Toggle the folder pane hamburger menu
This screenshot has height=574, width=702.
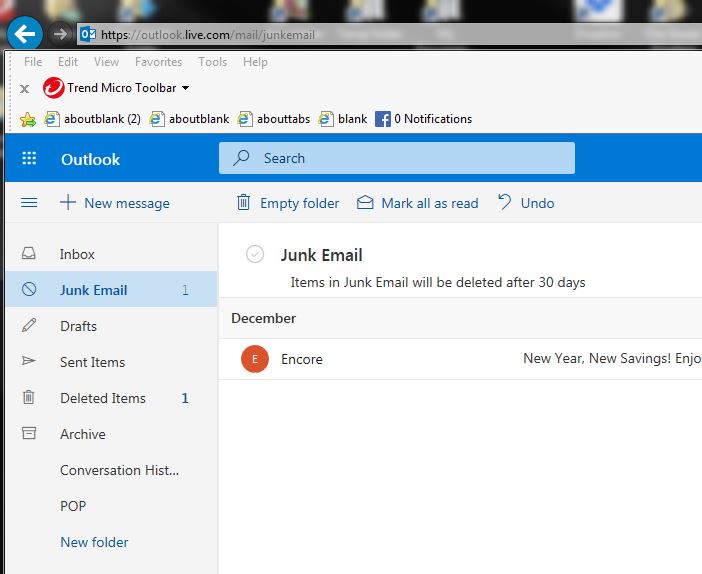[x=29, y=203]
